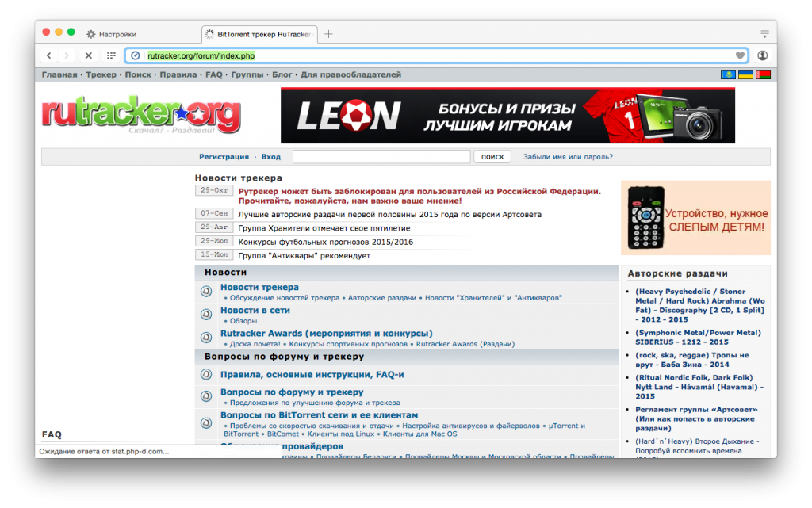Open FAQ in top navigation
Image resolution: width=812 pixels, height=508 pixels.
(214, 75)
